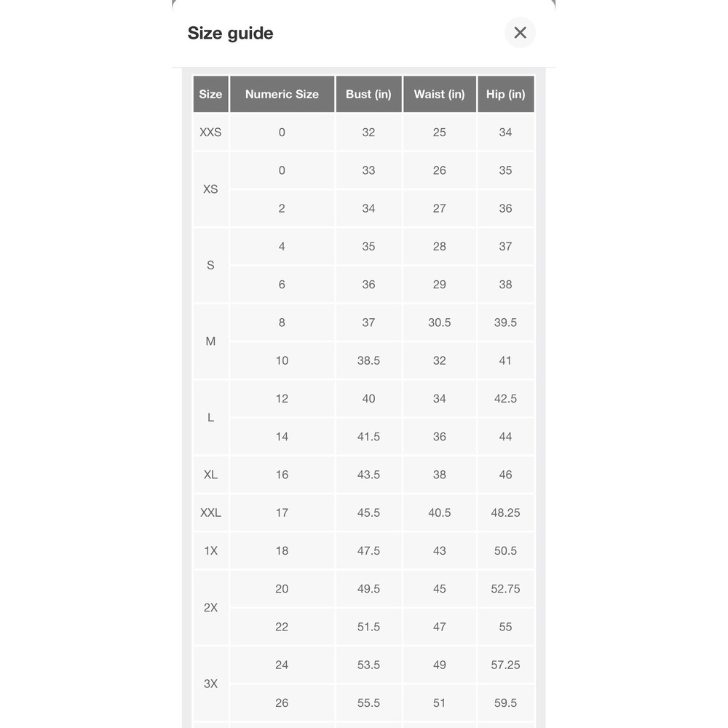728x728 pixels.
Task: Click the Size column header
Action: click(x=210, y=94)
